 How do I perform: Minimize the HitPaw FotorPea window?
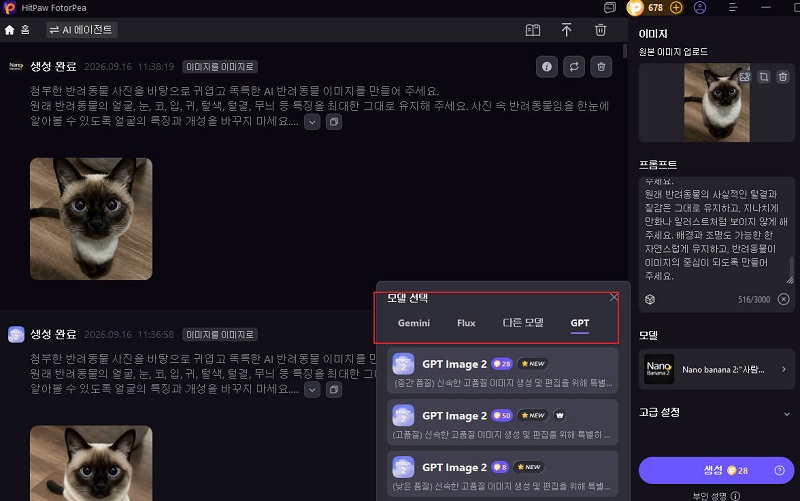tap(766, 8)
